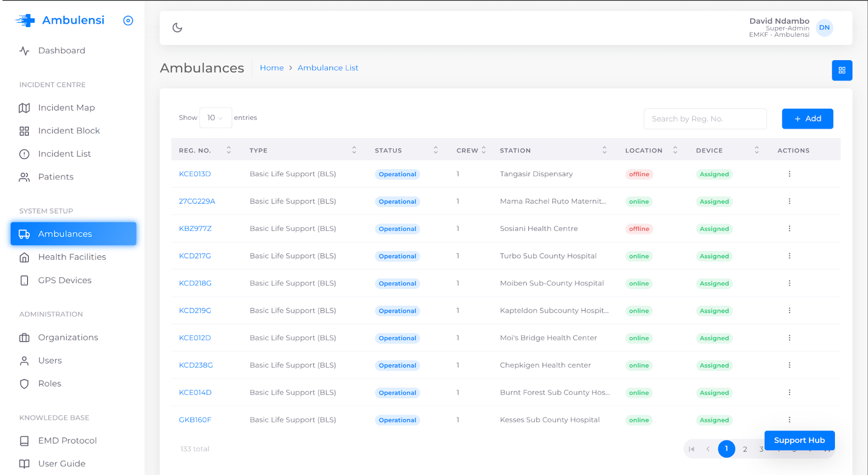Sort the table by Status column
868x475 pixels.
click(x=435, y=150)
